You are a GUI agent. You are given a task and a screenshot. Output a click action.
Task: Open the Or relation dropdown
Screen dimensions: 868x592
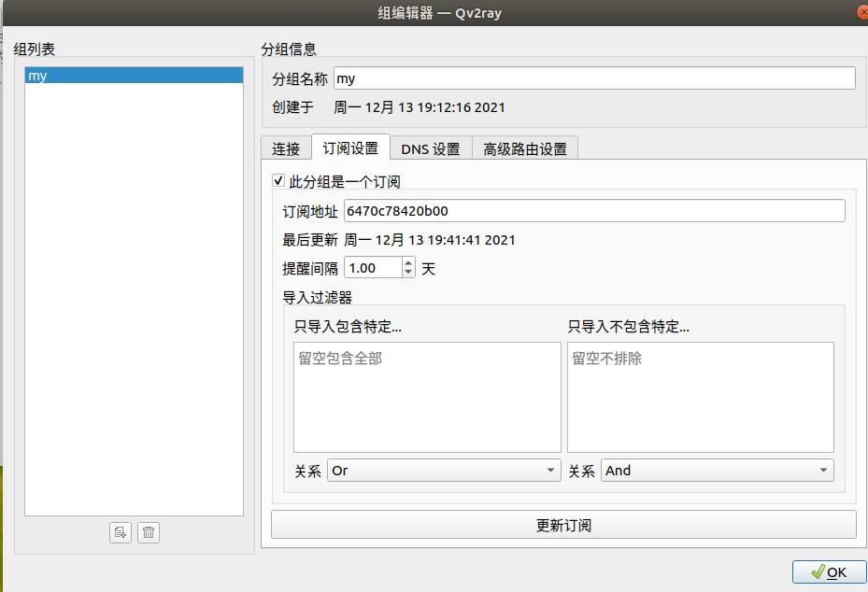[x=444, y=471]
